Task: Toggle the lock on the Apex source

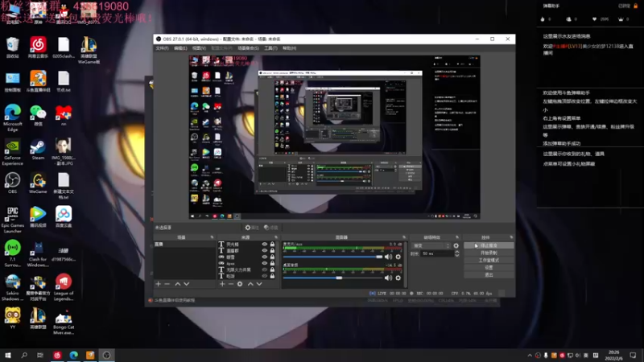Action: tap(272, 263)
